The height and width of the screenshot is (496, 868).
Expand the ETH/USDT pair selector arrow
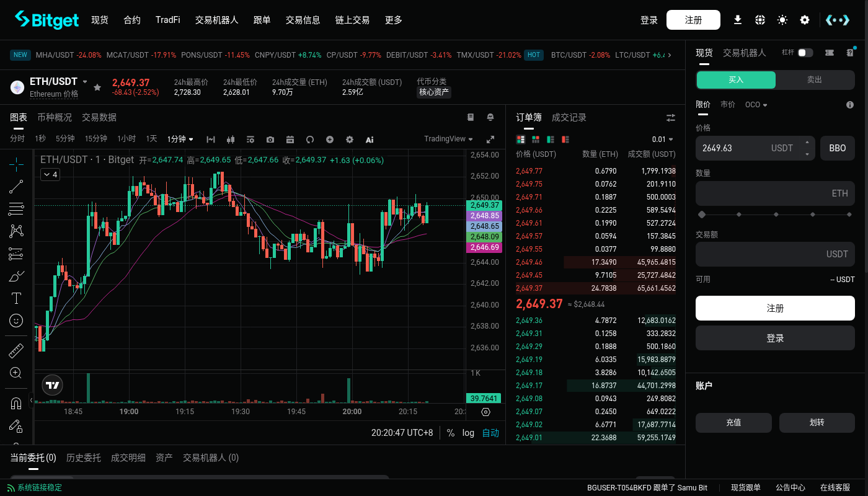[x=85, y=82]
